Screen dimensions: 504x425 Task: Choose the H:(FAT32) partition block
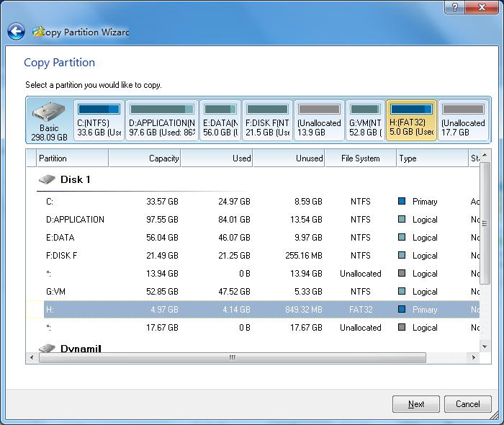411,121
